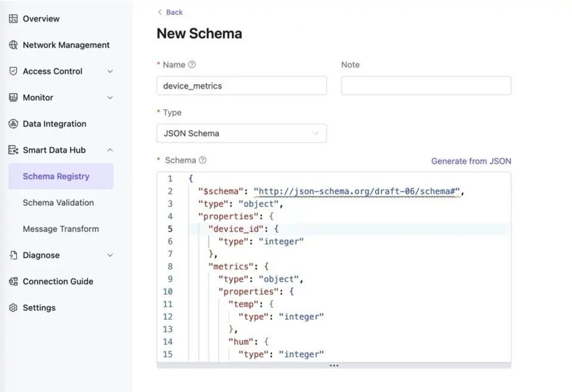Click the Monitor panel icon
The width and height of the screenshot is (572, 392).
click(x=13, y=97)
